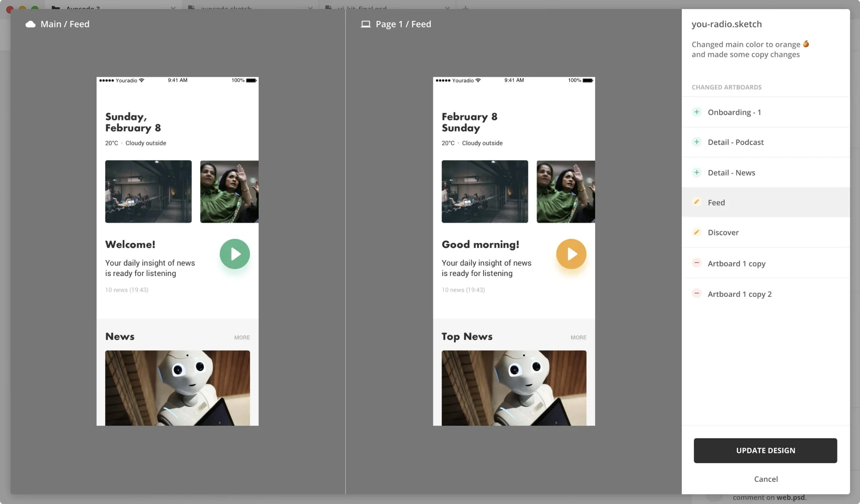Click the folder icon on the Avocode 3 tab
This screenshot has height=504, width=860.
(x=55, y=8)
